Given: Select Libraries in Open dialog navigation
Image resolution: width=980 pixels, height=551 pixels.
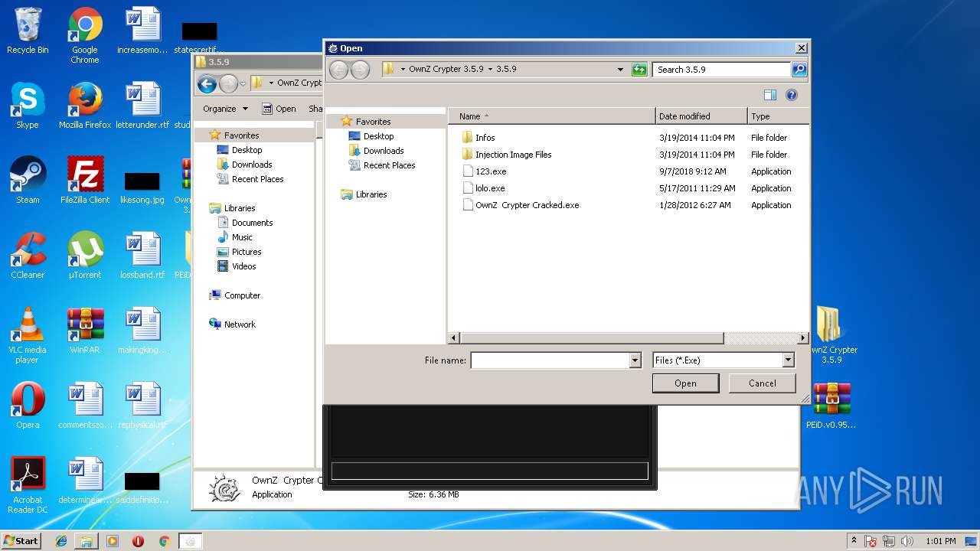Looking at the screenshot, I should coord(364,194).
